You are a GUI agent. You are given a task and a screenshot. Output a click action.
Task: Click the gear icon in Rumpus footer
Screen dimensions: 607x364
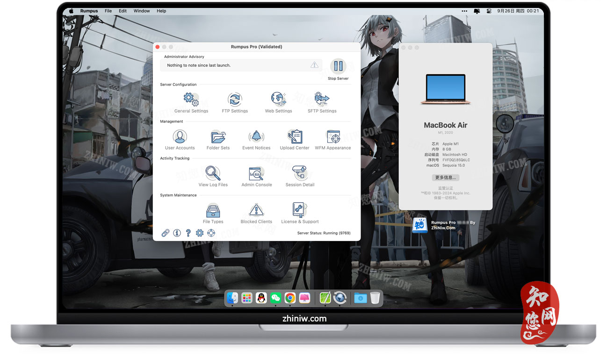200,233
